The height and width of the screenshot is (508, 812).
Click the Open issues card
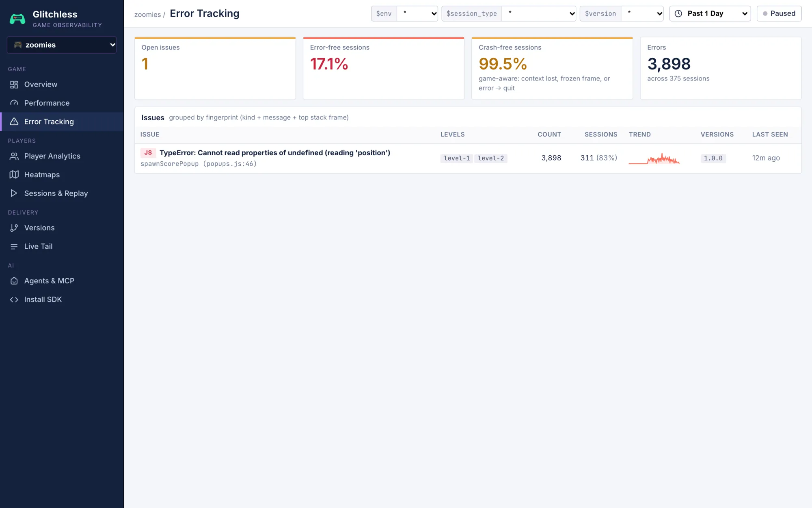coord(215,68)
